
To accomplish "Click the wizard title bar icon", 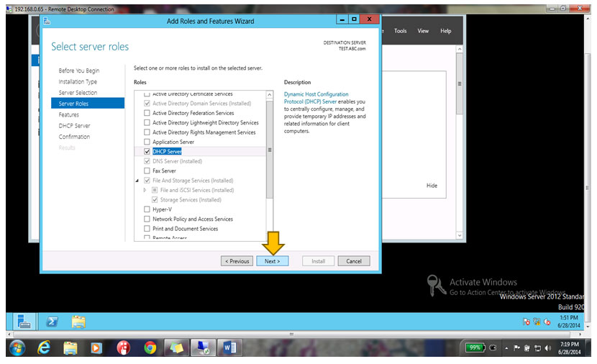I will [x=47, y=21].
